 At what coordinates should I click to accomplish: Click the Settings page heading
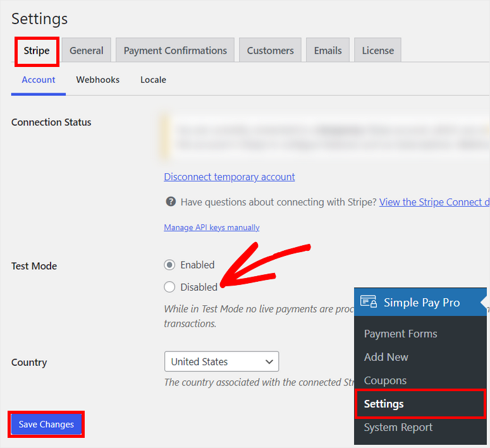click(x=40, y=20)
